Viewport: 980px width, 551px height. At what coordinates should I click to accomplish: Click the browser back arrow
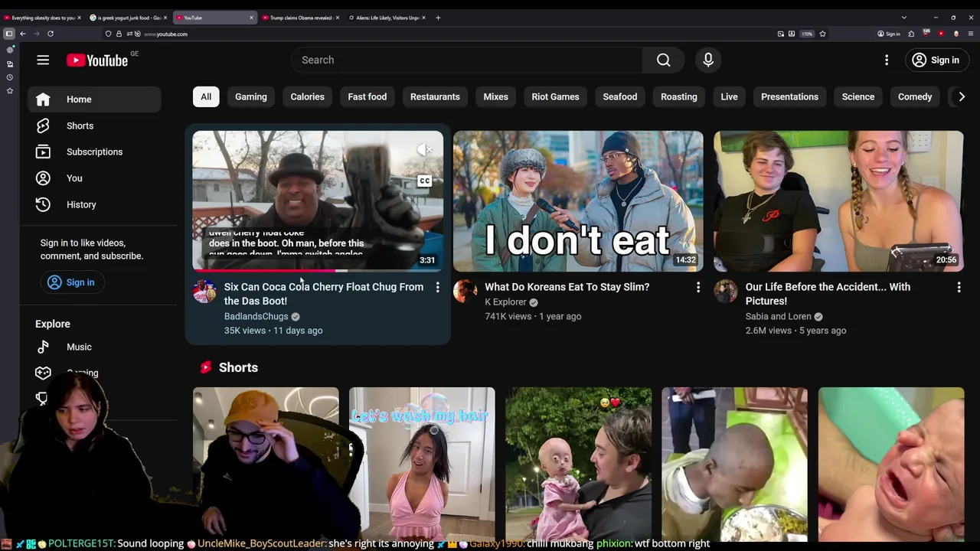23,34
